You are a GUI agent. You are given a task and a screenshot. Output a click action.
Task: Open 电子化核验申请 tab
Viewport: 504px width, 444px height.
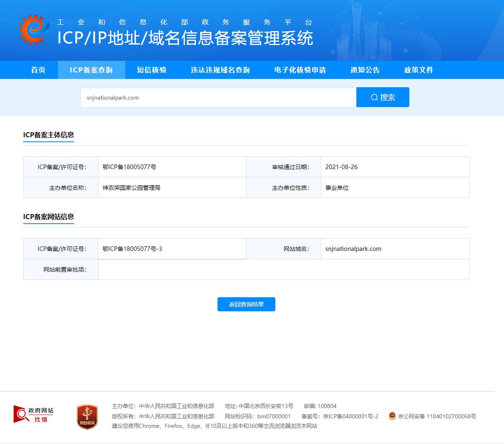coord(300,70)
